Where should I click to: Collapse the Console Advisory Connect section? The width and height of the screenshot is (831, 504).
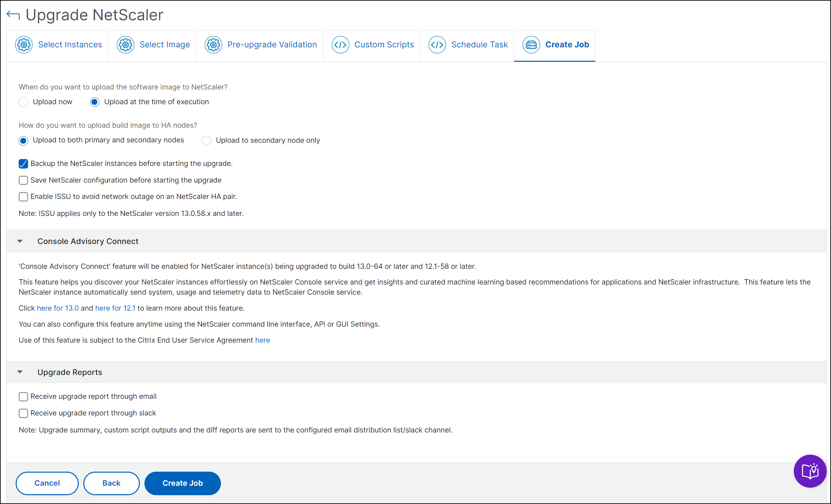pos(20,241)
